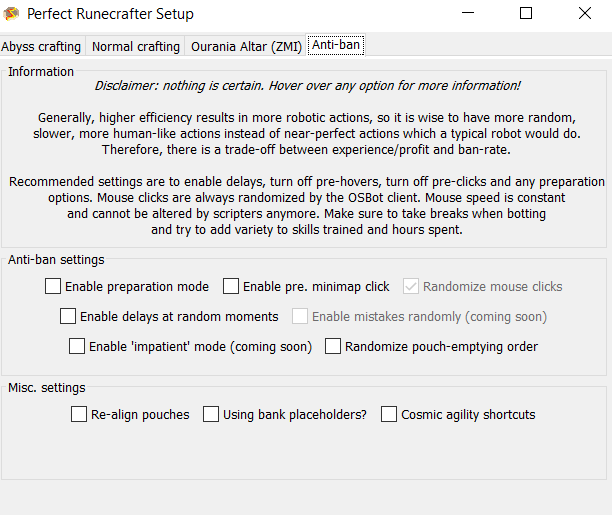Open the Normal crafting tab
Image resolution: width=612 pixels, height=515 pixels.
click(135, 46)
